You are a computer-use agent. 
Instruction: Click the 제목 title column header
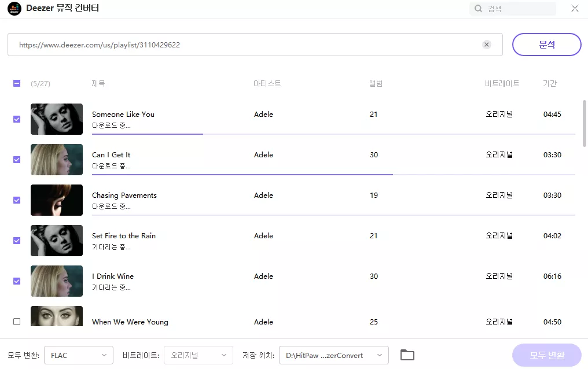(x=98, y=83)
